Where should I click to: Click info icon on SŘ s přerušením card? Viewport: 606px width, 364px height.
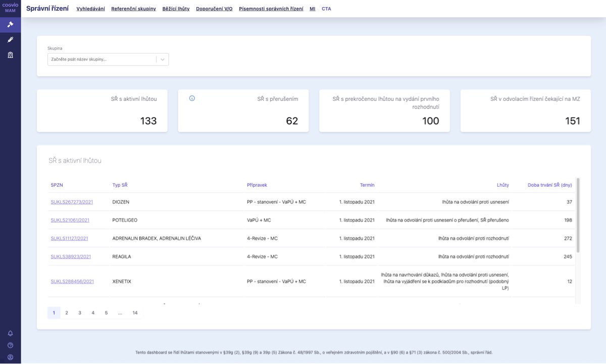point(192,98)
